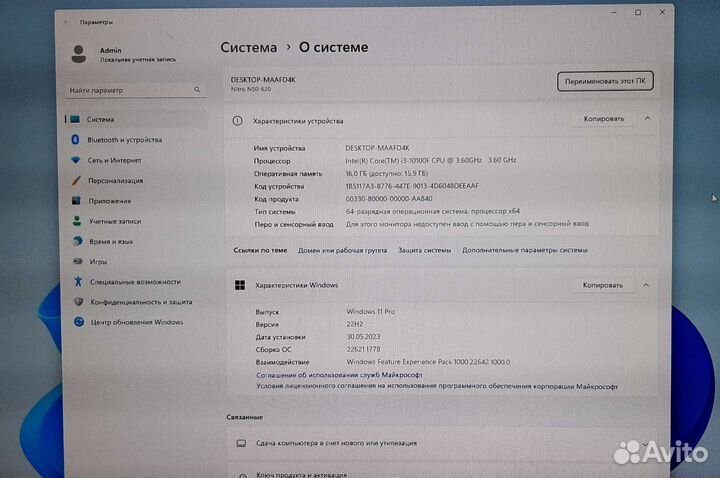Copy device specs with Копировать button
This screenshot has width=720, height=478.
pyautogui.click(x=604, y=118)
